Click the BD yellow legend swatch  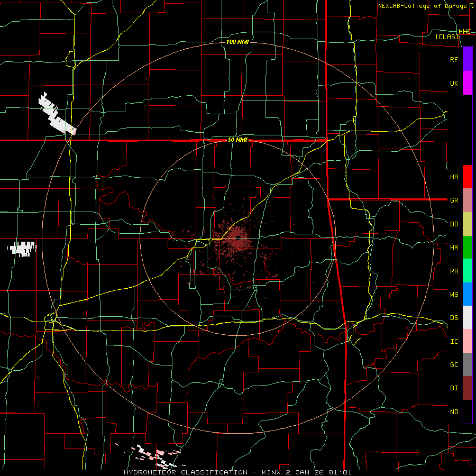tap(467, 224)
